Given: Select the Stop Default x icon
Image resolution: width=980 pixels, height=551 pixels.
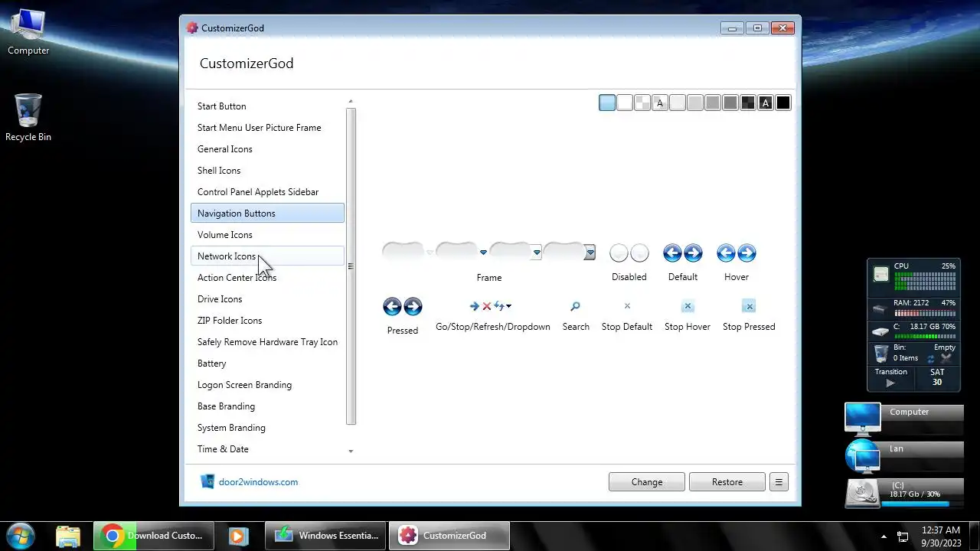Looking at the screenshot, I should click(627, 306).
